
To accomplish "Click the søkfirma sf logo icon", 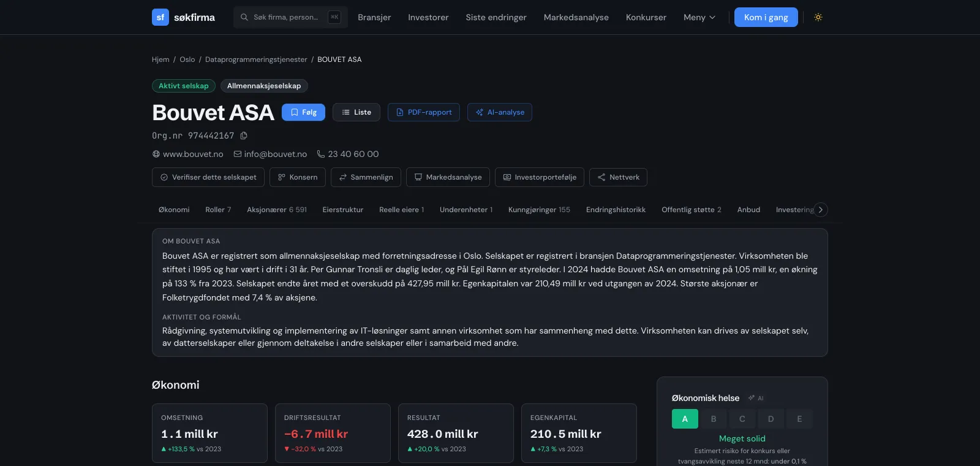I will (160, 17).
